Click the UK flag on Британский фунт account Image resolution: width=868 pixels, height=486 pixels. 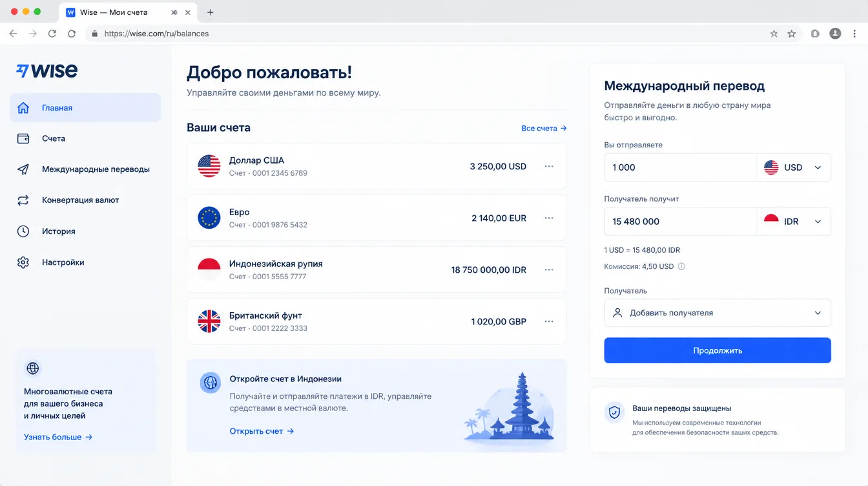point(209,321)
